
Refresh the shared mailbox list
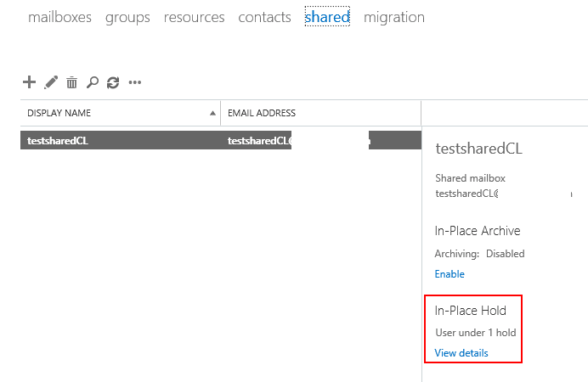pyautogui.click(x=113, y=82)
